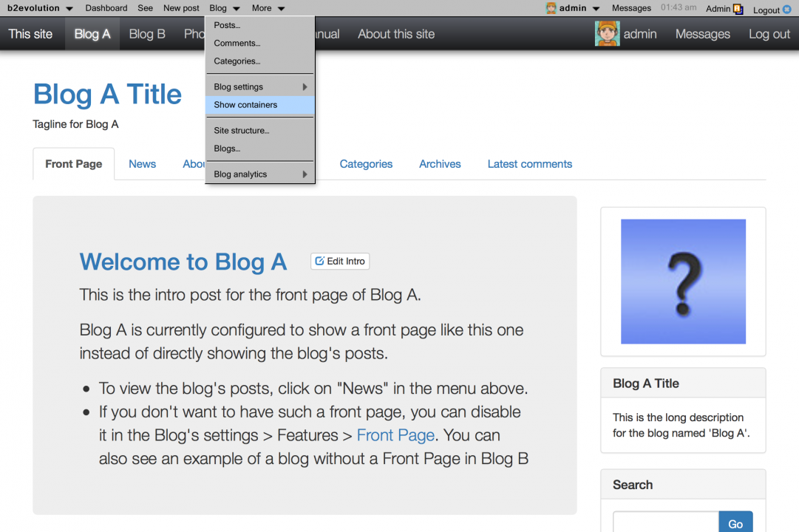The height and width of the screenshot is (532, 799).
Task: Open Messages in dark navigation bar
Action: click(702, 34)
